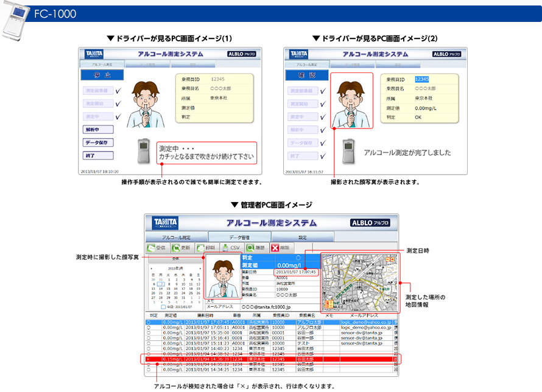This screenshot has width=542, height=392.
Task: Click 0.00mg/L value in driver screen (2)
Action: (x=426, y=108)
